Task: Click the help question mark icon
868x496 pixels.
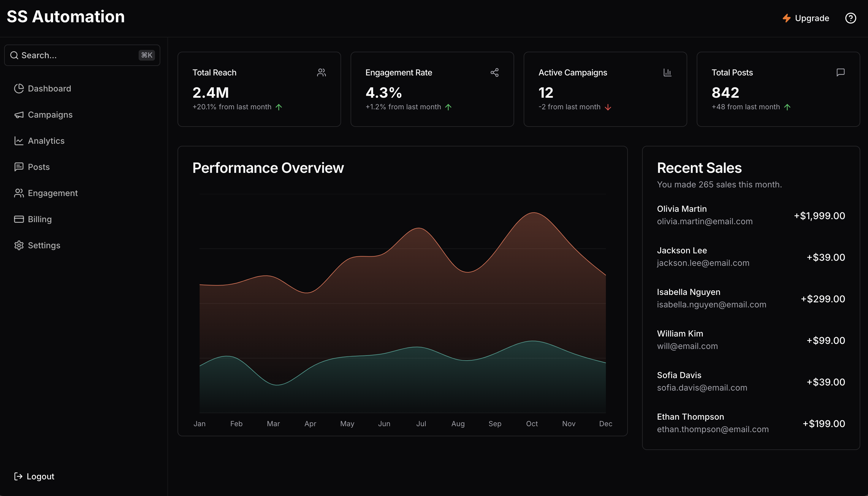Action: pyautogui.click(x=850, y=18)
